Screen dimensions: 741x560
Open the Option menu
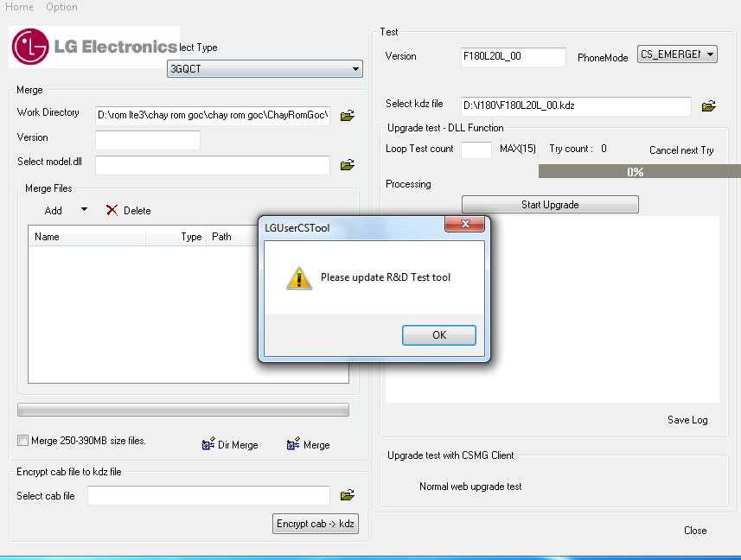(x=62, y=7)
